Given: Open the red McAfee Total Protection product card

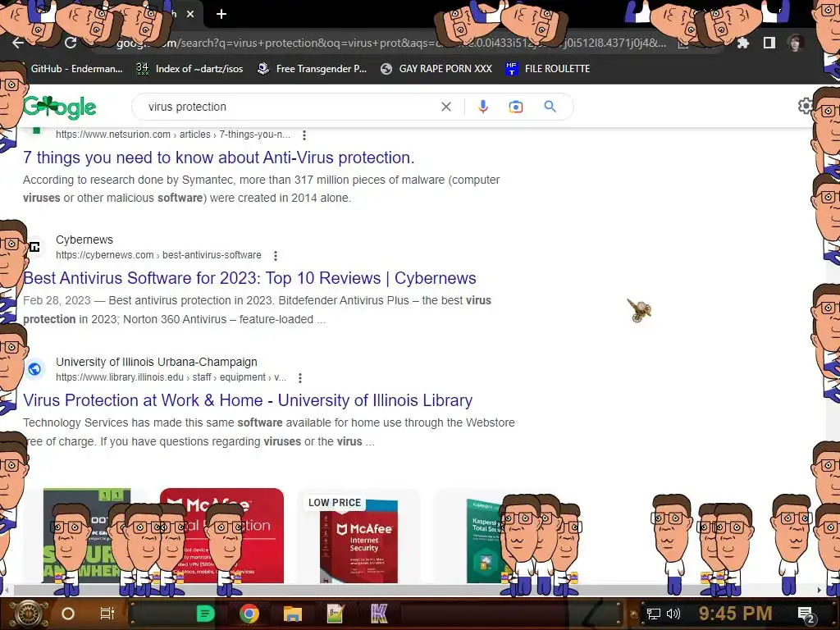Looking at the screenshot, I should click(221, 536).
